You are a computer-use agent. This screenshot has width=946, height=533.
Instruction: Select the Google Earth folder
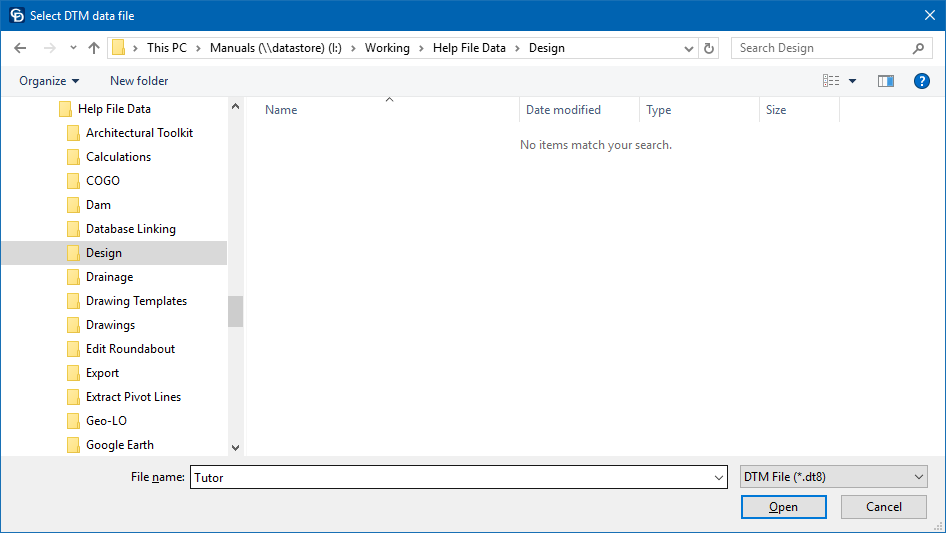(119, 445)
